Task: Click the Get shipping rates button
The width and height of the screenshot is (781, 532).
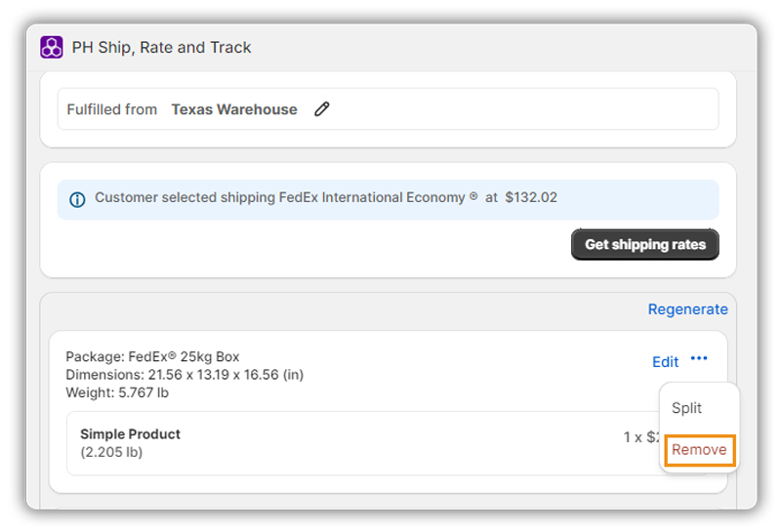Action: click(645, 245)
